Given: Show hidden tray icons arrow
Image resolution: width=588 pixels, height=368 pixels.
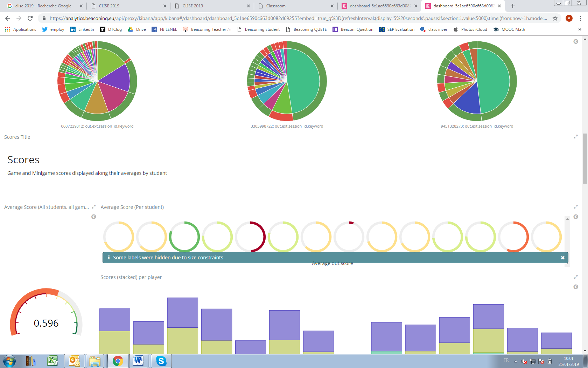Looking at the screenshot, I should coord(516,361).
